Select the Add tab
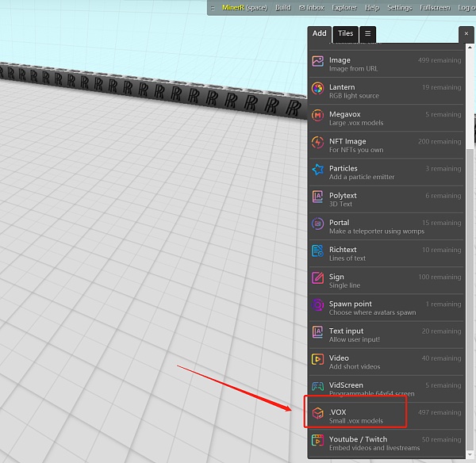Screen dimensions: 476x463 click(x=320, y=33)
